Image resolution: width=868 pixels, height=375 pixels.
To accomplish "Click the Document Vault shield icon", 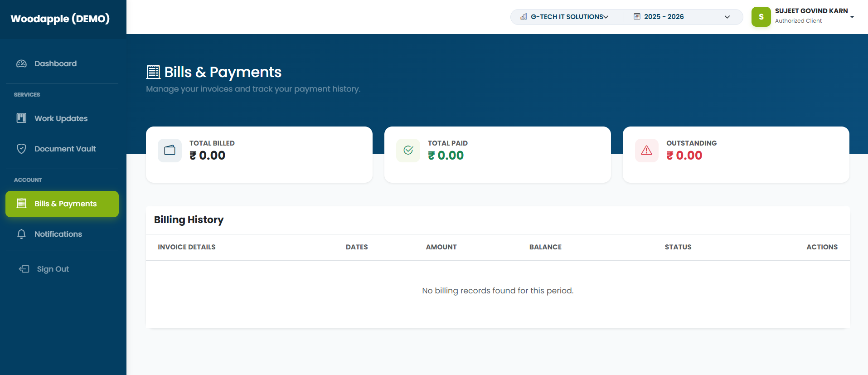I will (21, 149).
